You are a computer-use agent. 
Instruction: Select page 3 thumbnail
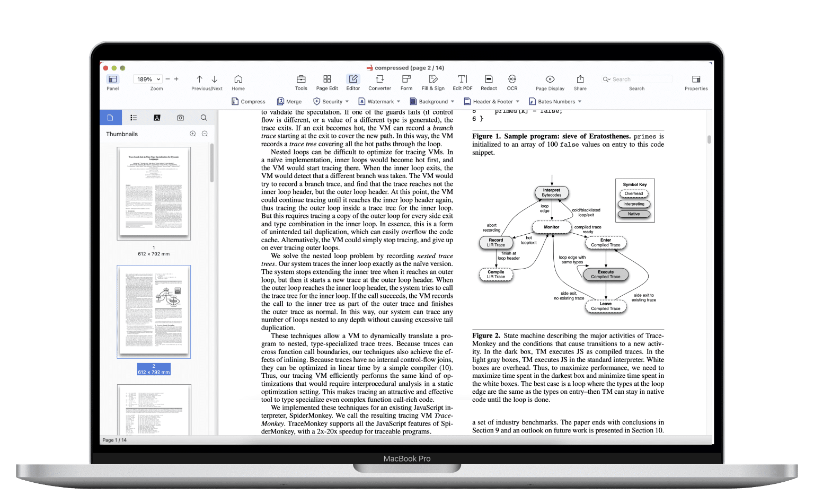[x=154, y=410]
